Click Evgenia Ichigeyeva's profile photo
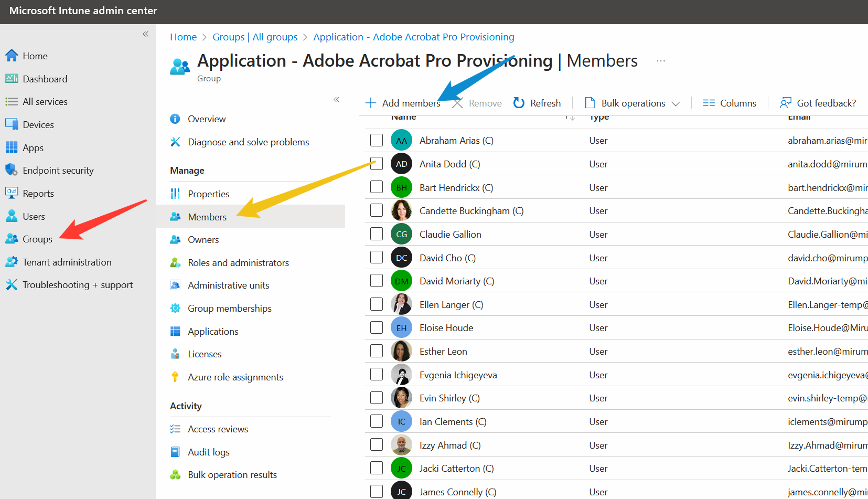 coord(401,375)
